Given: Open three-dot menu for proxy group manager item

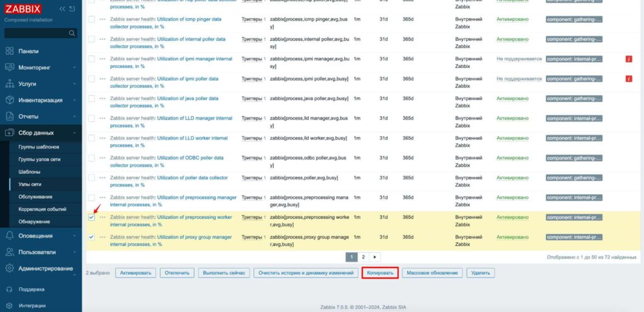Looking at the screenshot, I should pyautogui.click(x=103, y=237).
